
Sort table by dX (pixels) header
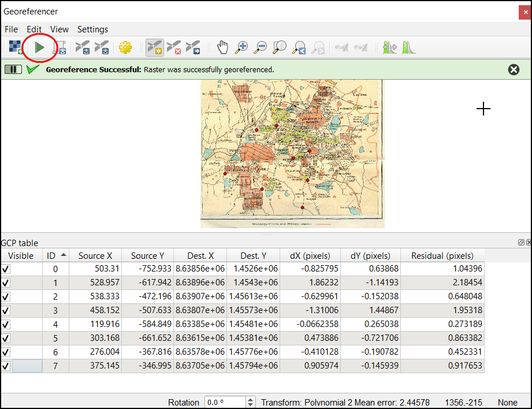[x=310, y=255]
